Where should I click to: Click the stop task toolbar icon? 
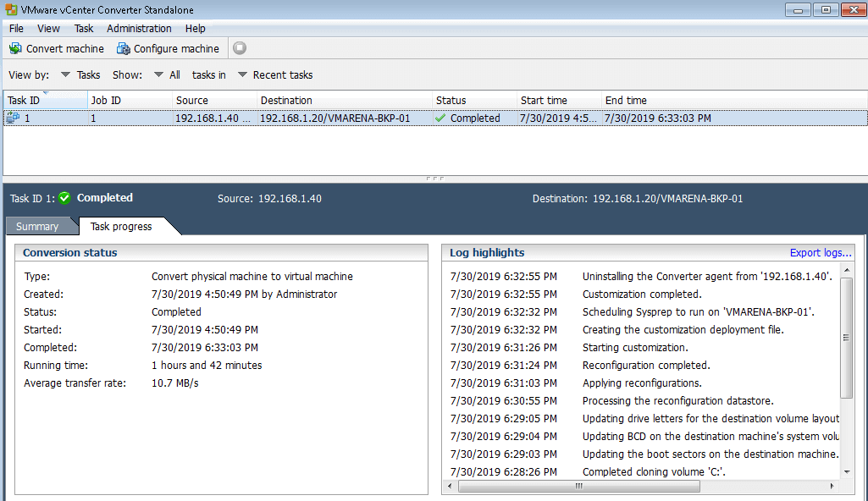click(x=240, y=48)
